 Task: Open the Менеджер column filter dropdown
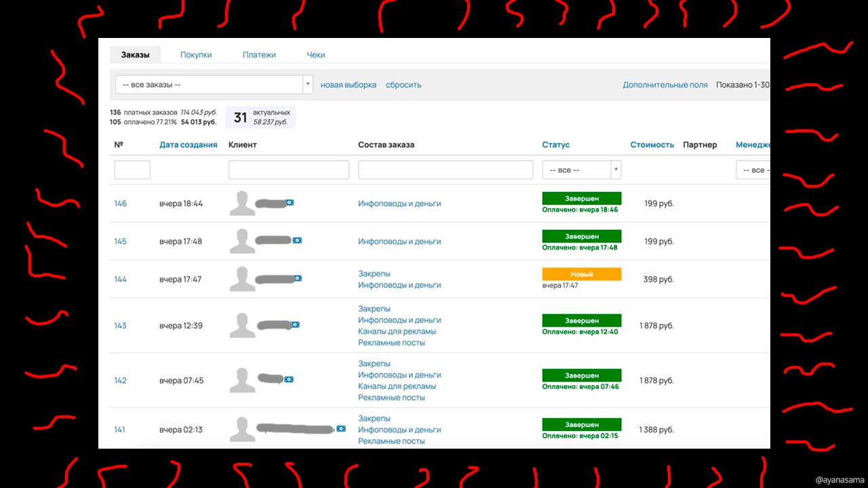point(753,170)
